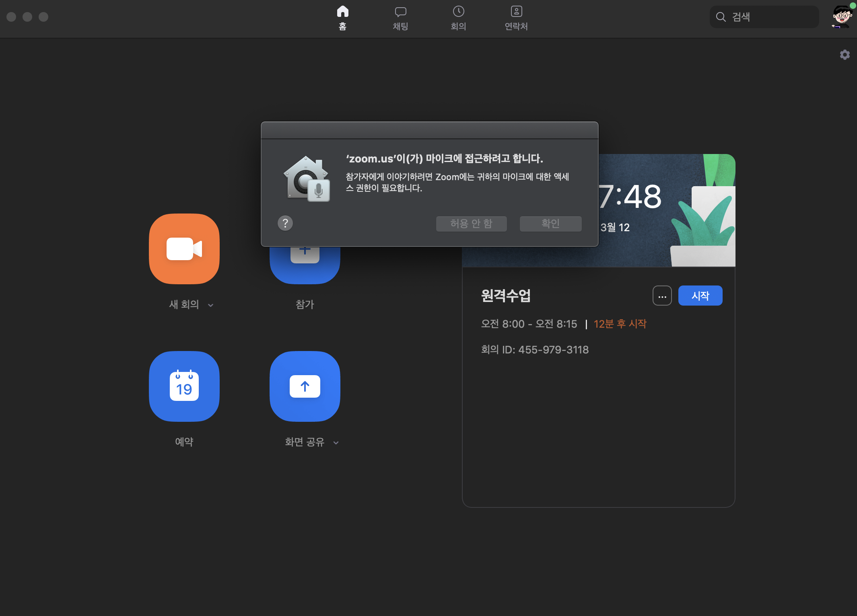The width and height of the screenshot is (857, 616).
Task: Click 허용 안 함 to deny access
Action: pyautogui.click(x=471, y=224)
